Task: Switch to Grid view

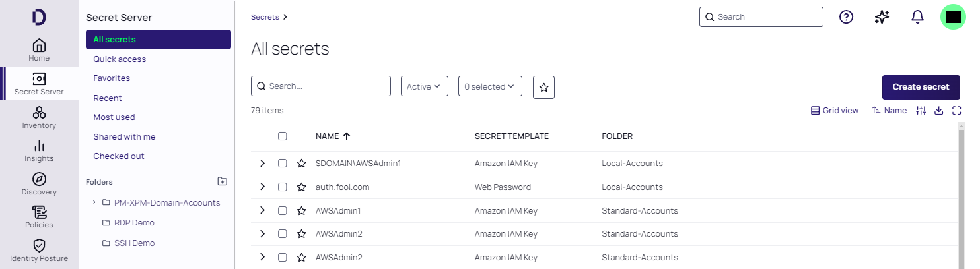Action: pyautogui.click(x=835, y=111)
